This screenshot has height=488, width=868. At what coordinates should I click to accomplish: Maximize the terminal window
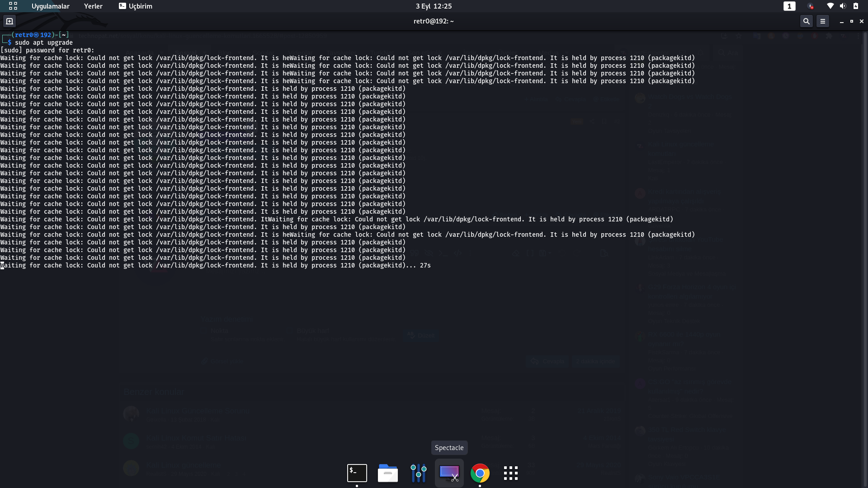852,21
